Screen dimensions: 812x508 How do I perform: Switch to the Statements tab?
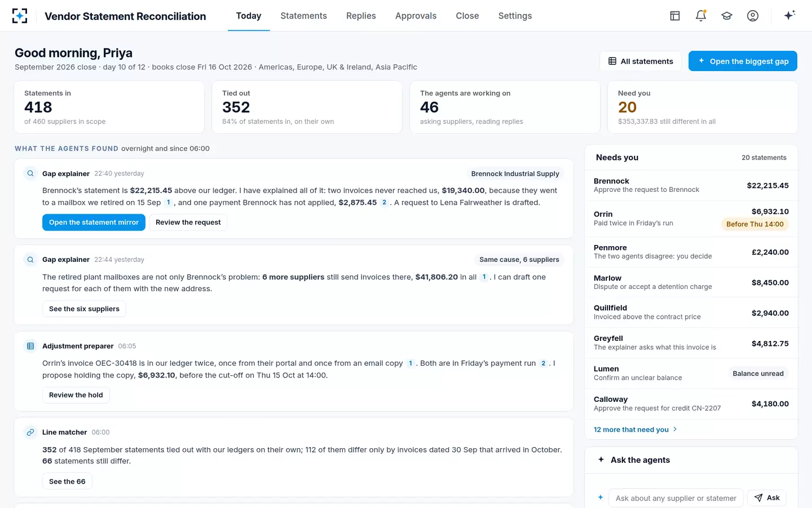click(x=303, y=16)
